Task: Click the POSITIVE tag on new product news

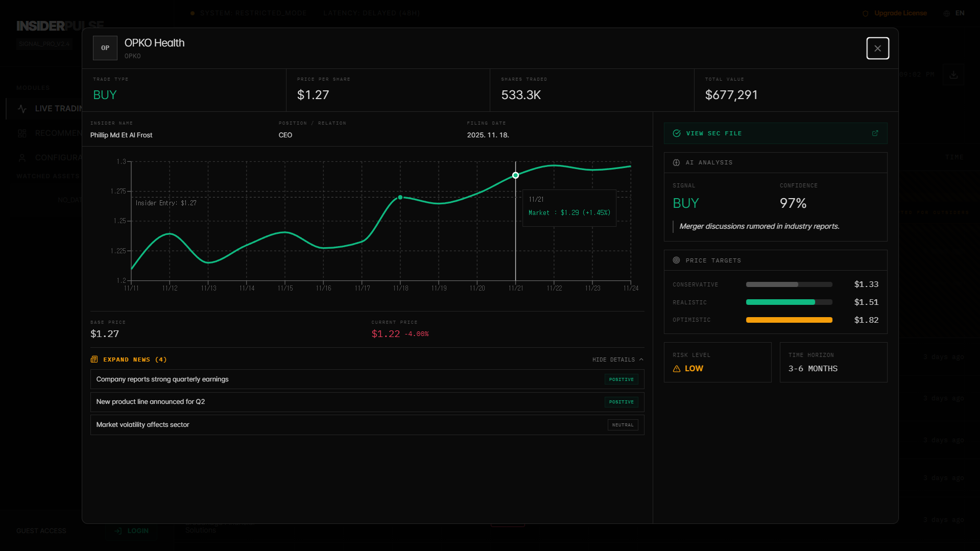Action: click(x=621, y=402)
